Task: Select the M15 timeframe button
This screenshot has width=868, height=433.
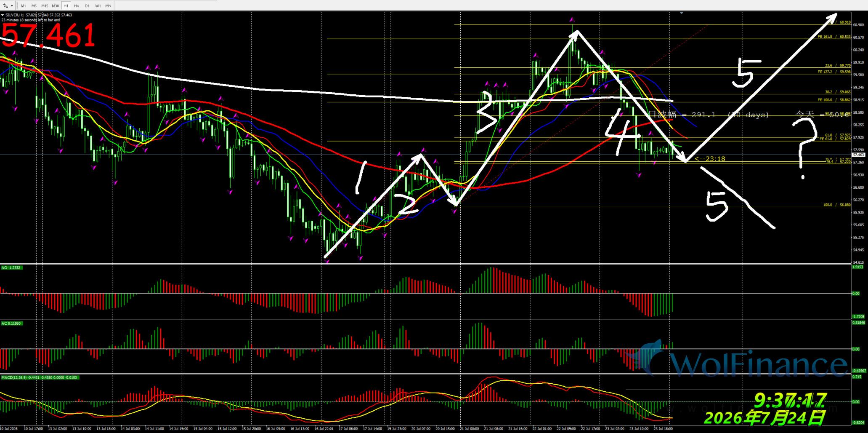Action: tap(45, 6)
